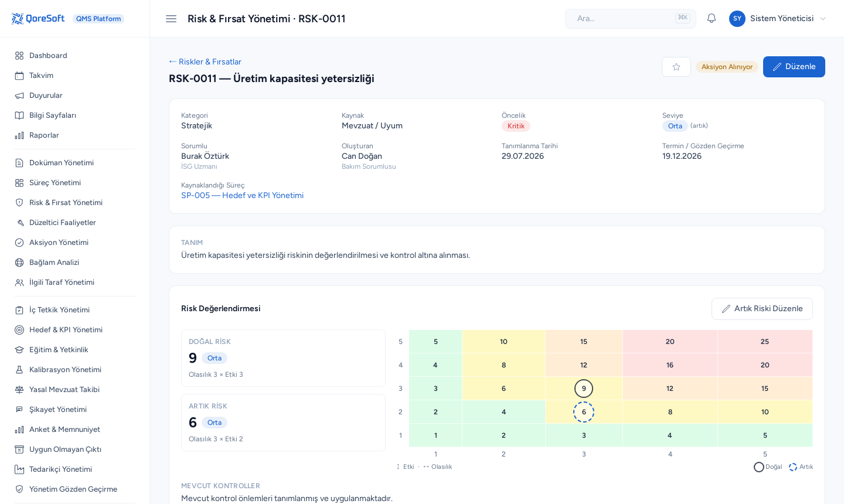
Task: Open İlgili Taraf Yönetimi people icon
Action: [19, 282]
